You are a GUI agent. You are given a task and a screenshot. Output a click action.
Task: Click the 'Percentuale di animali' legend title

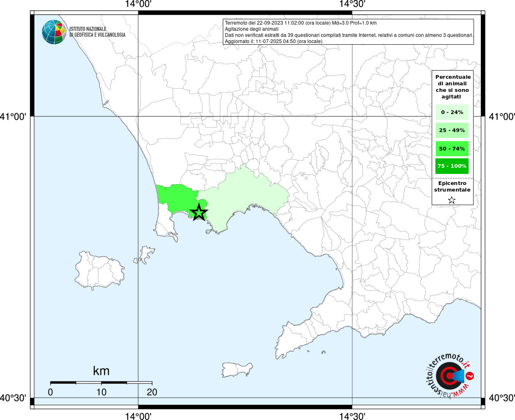(x=453, y=87)
